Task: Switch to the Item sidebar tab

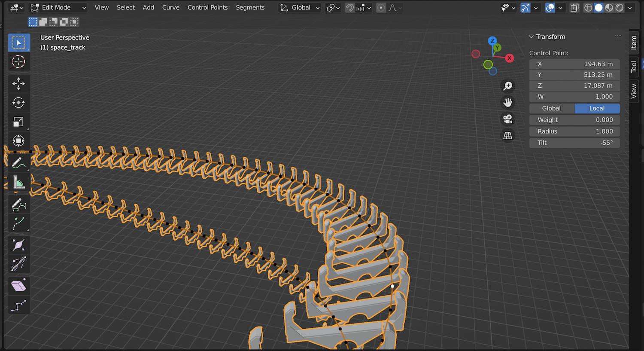Action: click(634, 43)
